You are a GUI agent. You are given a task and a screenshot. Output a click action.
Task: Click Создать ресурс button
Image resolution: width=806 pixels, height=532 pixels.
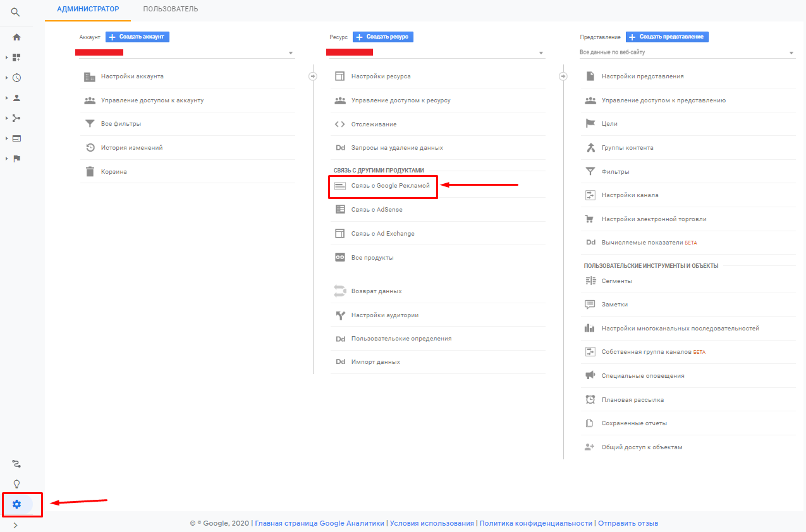click(x=383, y=37)
